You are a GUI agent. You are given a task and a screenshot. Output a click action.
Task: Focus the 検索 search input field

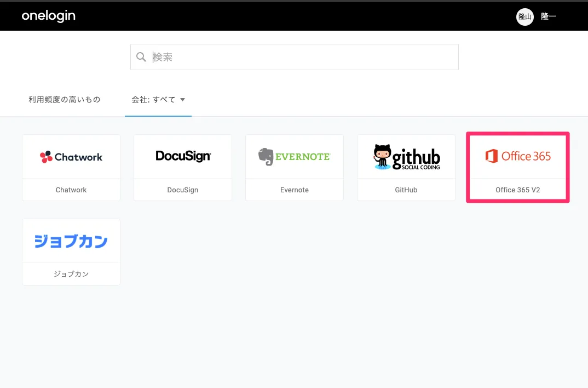[x=301, y=57]
